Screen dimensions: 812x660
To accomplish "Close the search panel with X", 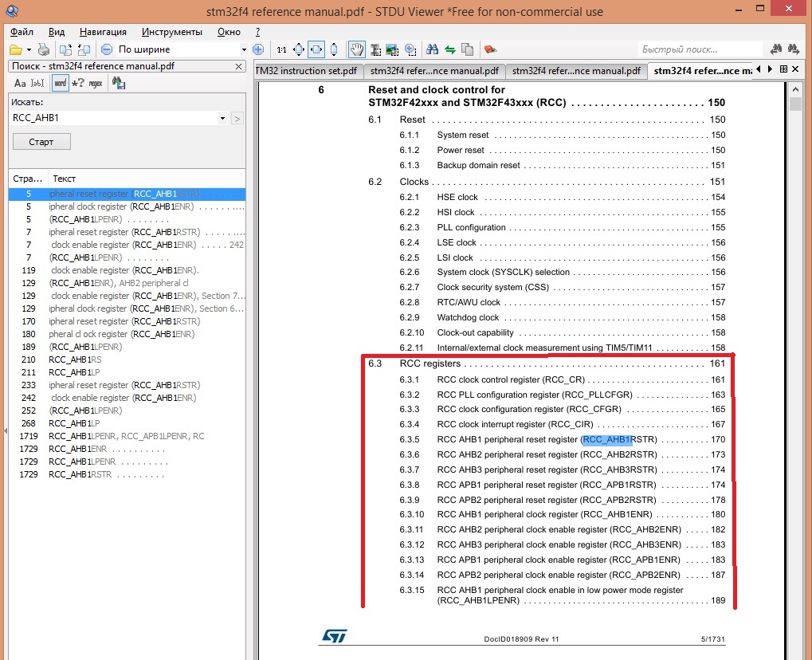I will coord(238,66).
